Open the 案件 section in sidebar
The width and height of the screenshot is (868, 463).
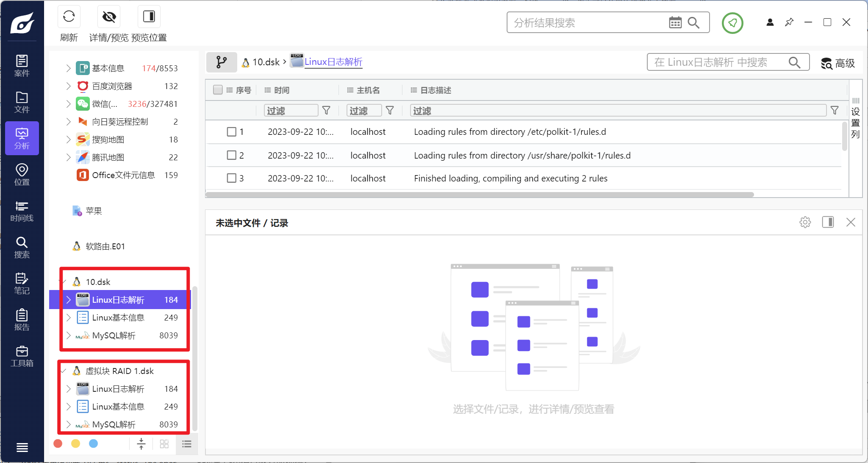22,66
